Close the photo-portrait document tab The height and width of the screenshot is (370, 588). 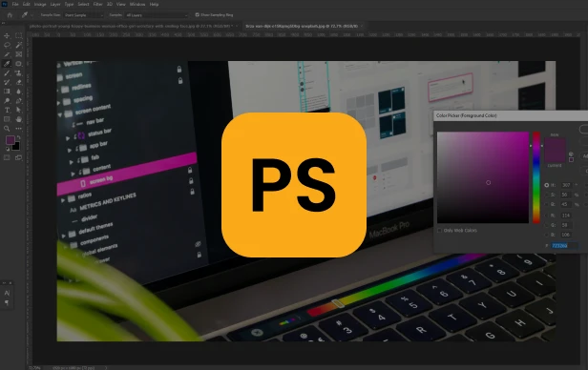237,26
